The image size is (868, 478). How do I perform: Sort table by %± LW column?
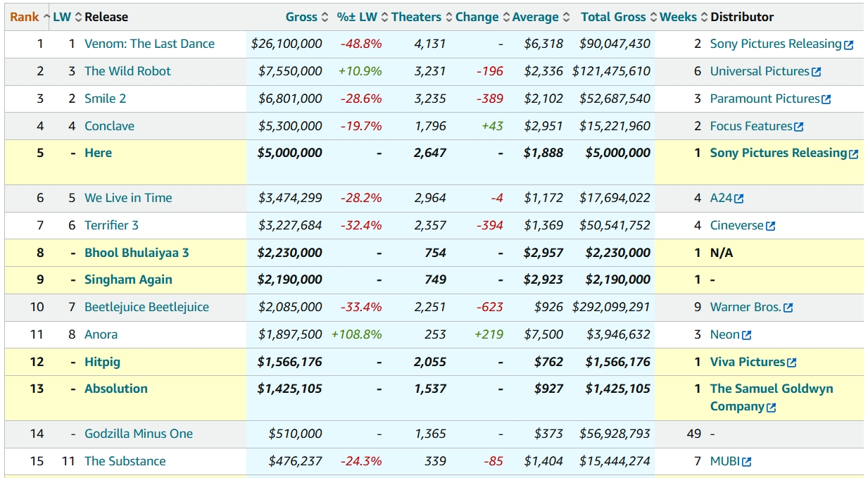362,17
